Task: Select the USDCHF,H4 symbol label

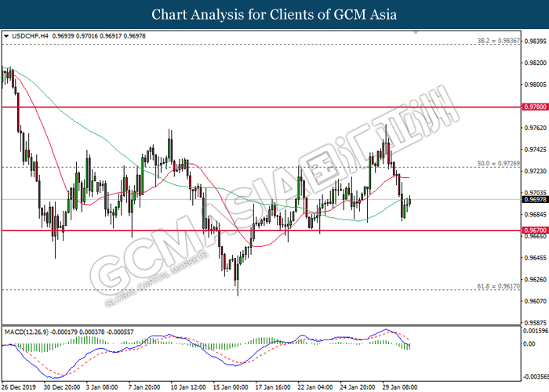Action: pyautogui.click(x=28, y=36)
